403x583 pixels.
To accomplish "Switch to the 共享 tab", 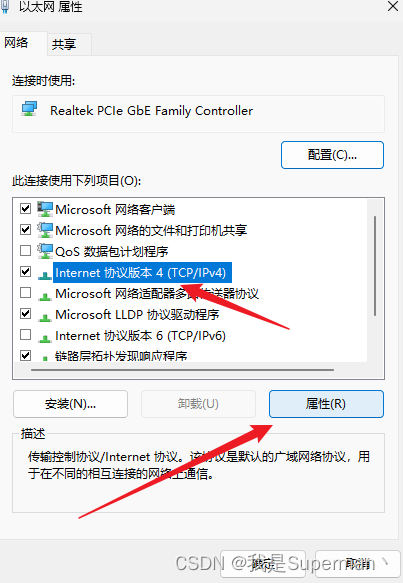I will click(x=64, y=45).
